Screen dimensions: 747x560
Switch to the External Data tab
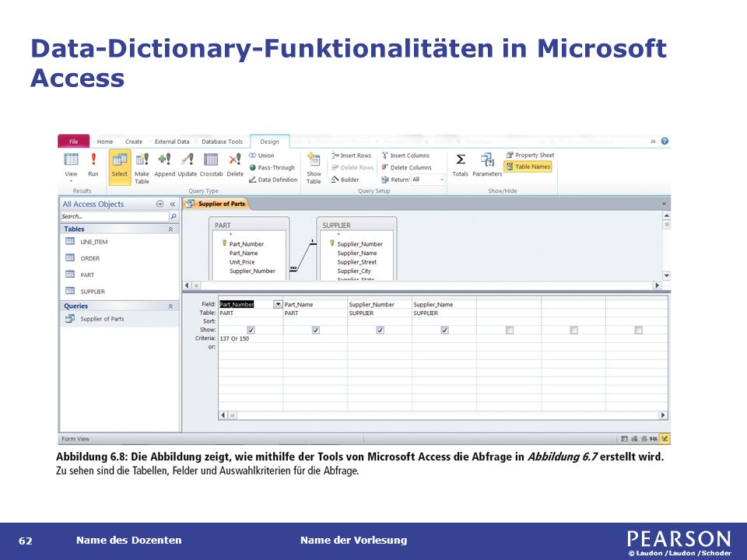172,142
